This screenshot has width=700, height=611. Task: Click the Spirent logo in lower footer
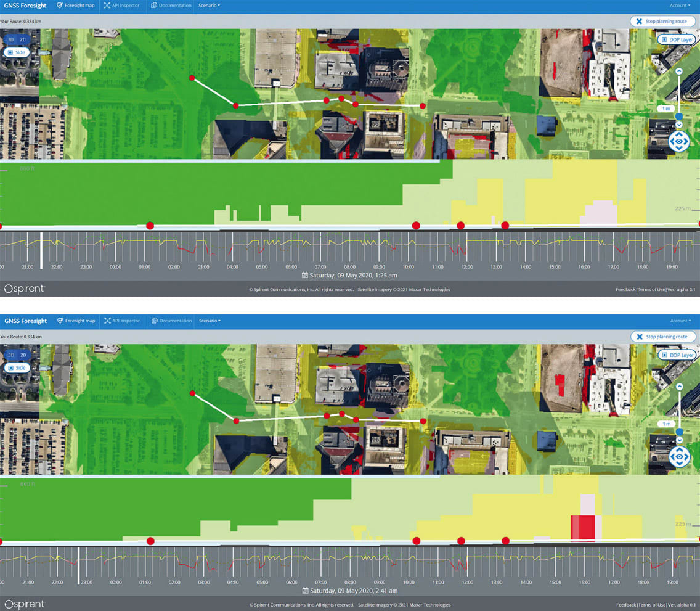coord(24,604)
